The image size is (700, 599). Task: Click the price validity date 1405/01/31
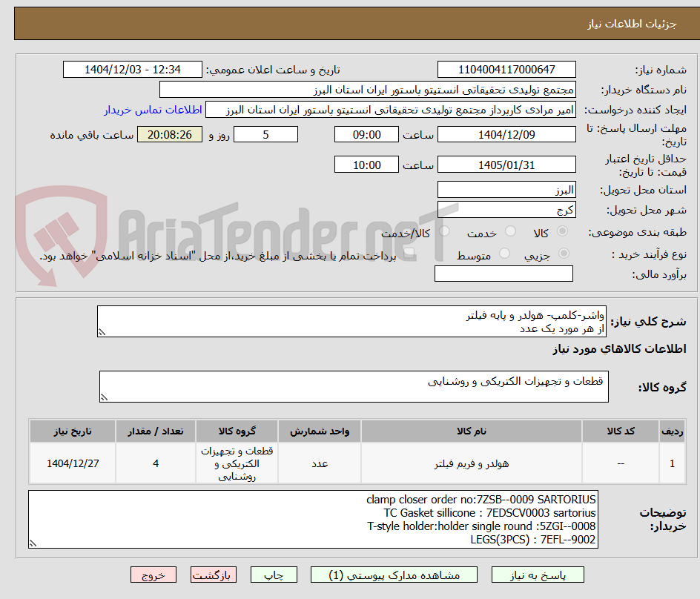click(506, 165)
